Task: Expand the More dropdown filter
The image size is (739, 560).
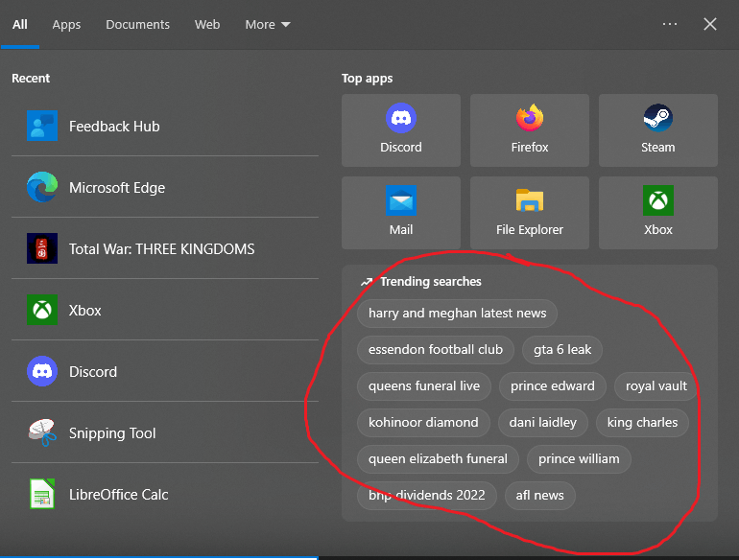Action: click(267, 25)
